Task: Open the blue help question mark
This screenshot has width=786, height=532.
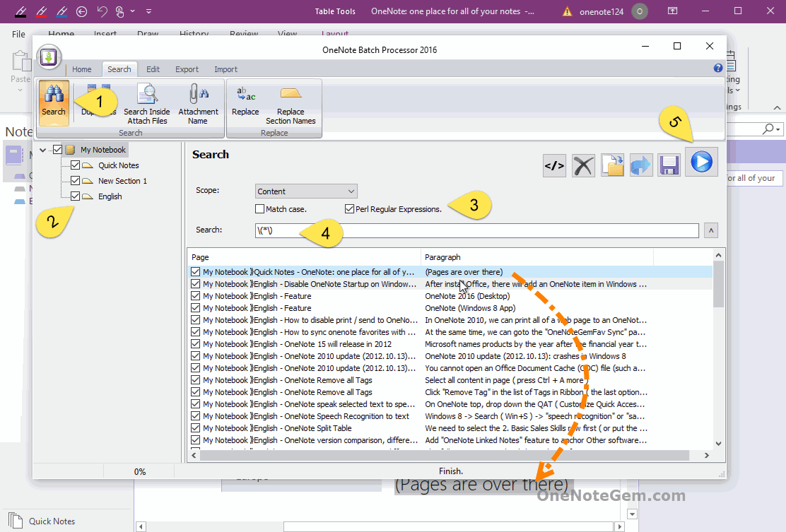Action: coord(718,68)
